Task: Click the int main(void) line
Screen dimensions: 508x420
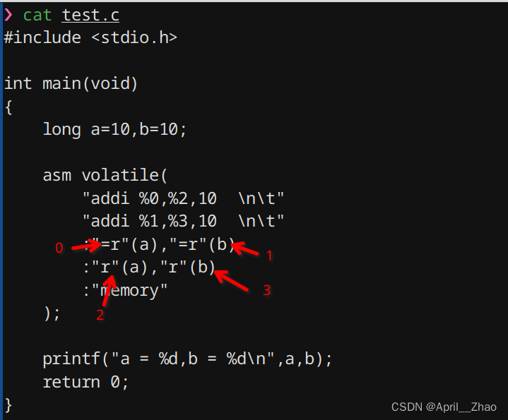Action: (x=71, y=83)
